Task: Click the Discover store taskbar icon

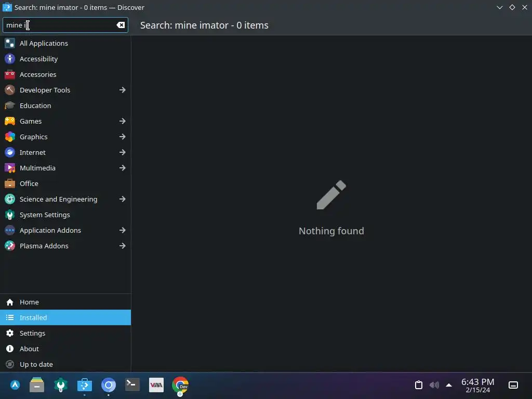Action: point(85,385)
